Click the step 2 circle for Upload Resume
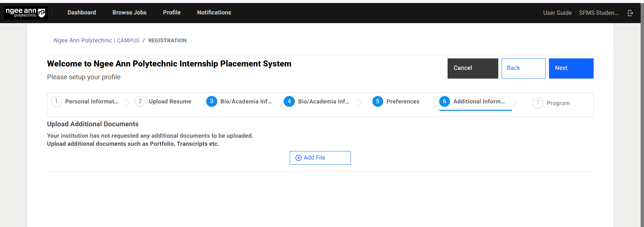This screenshot has width=644, height=227. [x=140, y=101]
